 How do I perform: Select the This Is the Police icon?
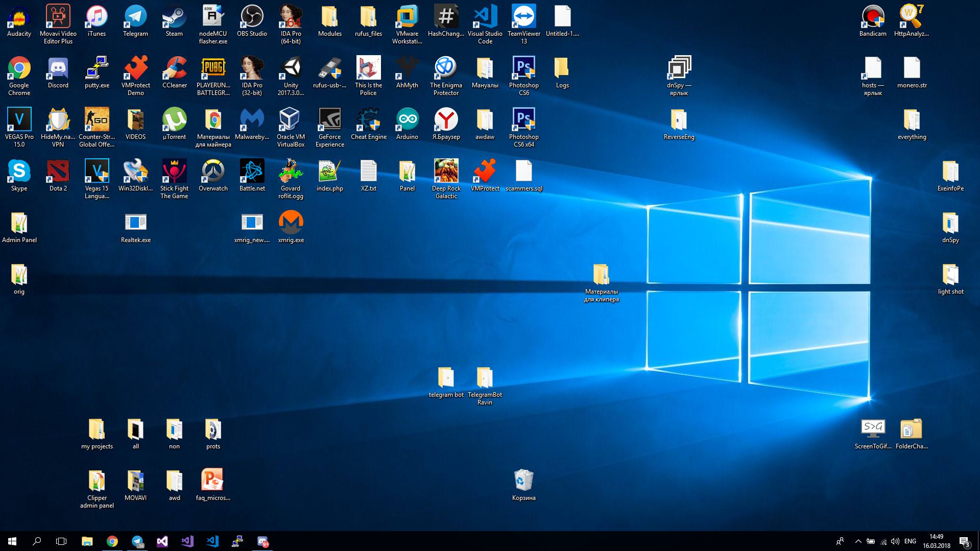(368, 76)
